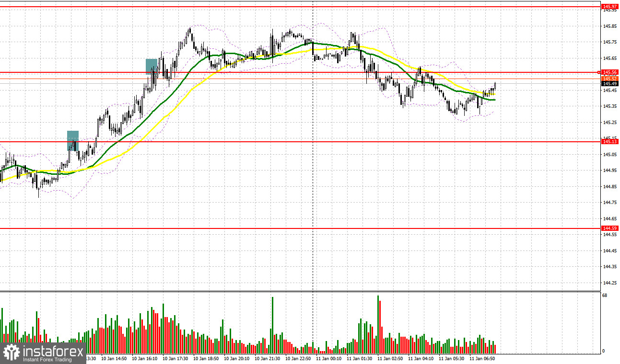Click the 144.75 price axis value
This screenshot has height=364, width=620.
point(609,202)
